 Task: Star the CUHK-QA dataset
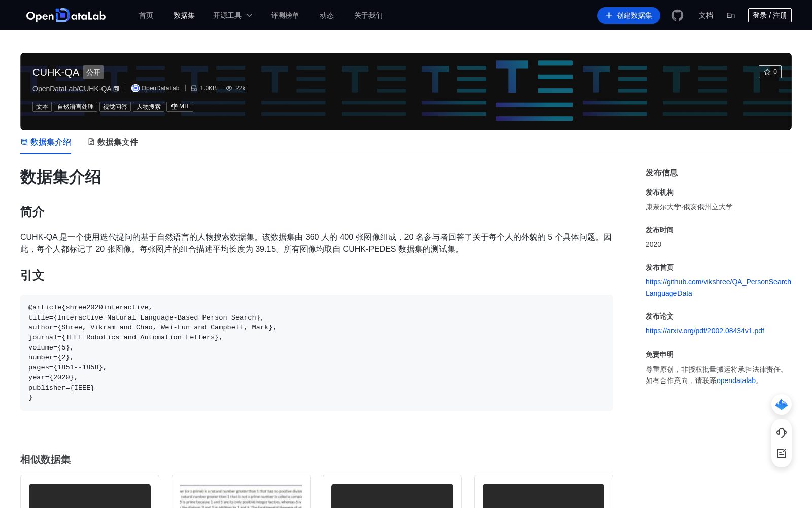click(770, 72)
